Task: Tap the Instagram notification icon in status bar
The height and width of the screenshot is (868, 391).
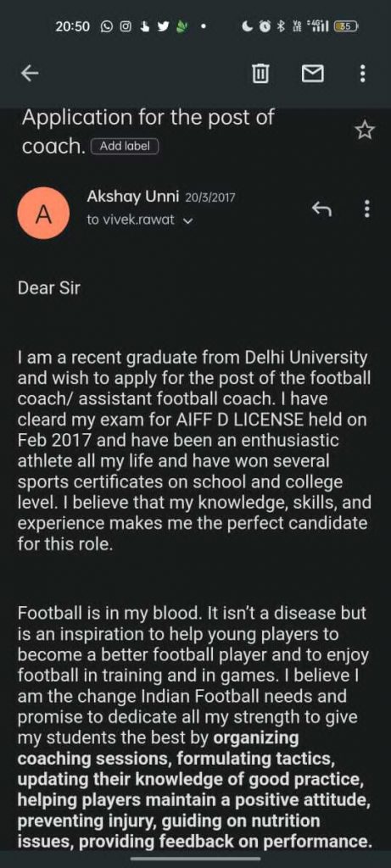Action: pos(126,26)
